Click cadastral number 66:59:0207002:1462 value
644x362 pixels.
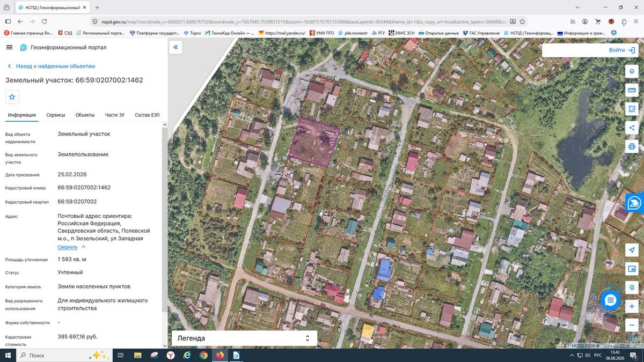84,188
